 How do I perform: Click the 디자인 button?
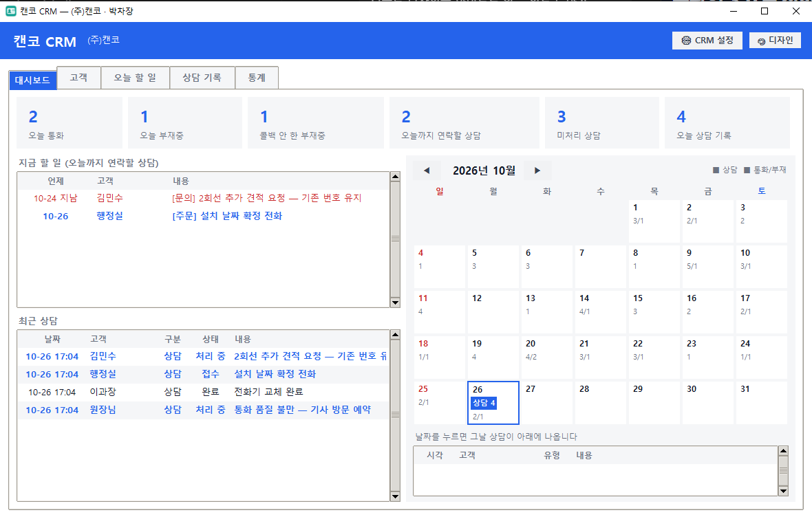pos(775,41)
